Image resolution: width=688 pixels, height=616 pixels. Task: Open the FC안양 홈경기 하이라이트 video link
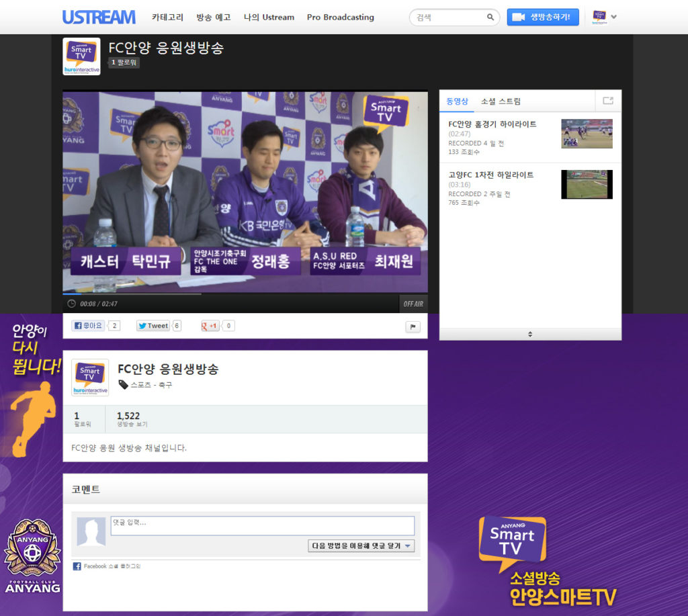pos(492,124)
